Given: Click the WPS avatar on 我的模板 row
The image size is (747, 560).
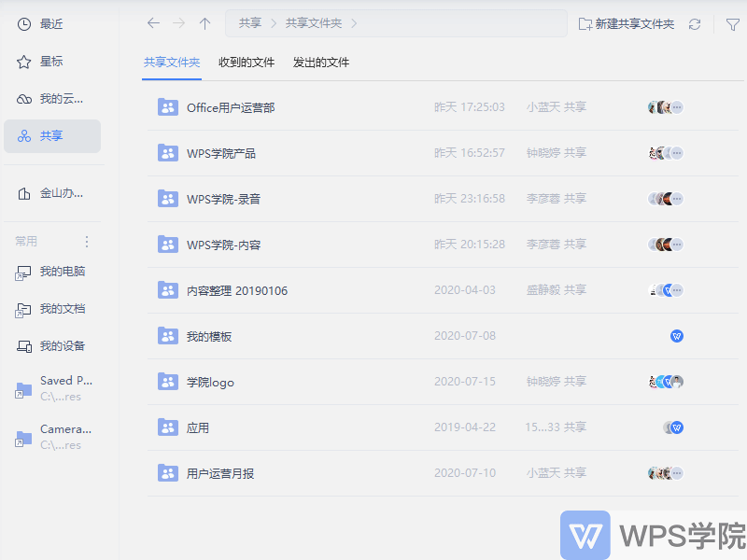Looking at the screenshot, I should [676, 336].
